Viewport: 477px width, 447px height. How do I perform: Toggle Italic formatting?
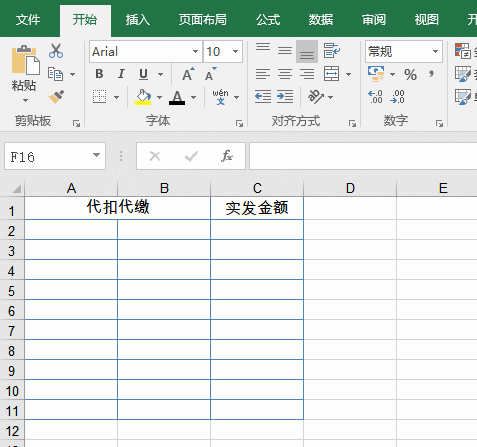click(x=121, y=74)
